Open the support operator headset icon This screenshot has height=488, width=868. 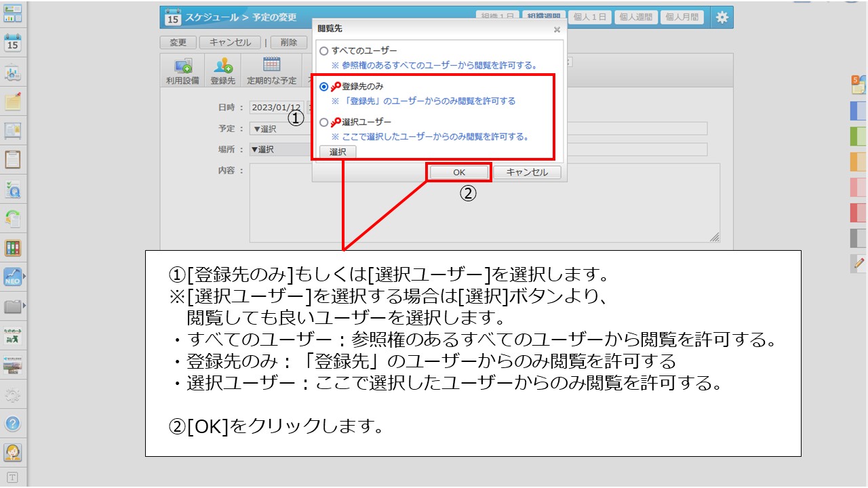click(13, 452)
